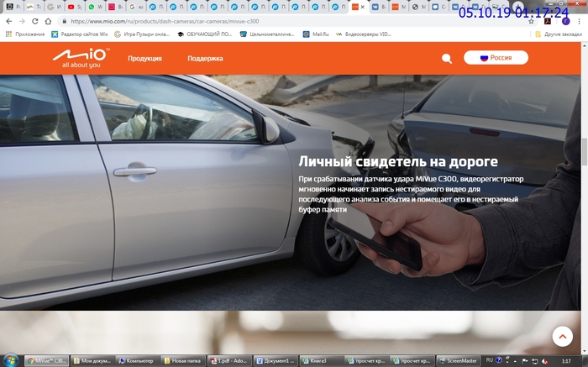Open the Поддержка menu
The image size is (588, 367).
[205, 59]
